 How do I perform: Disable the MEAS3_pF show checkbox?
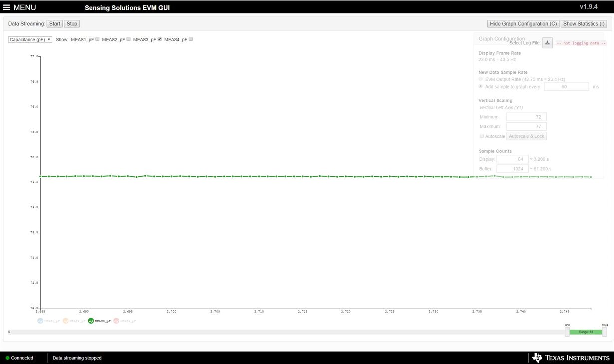(159, 39)
